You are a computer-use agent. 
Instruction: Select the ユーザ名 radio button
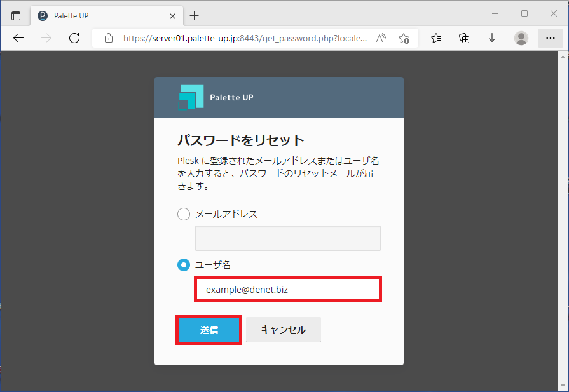click(x=184, y=265)
